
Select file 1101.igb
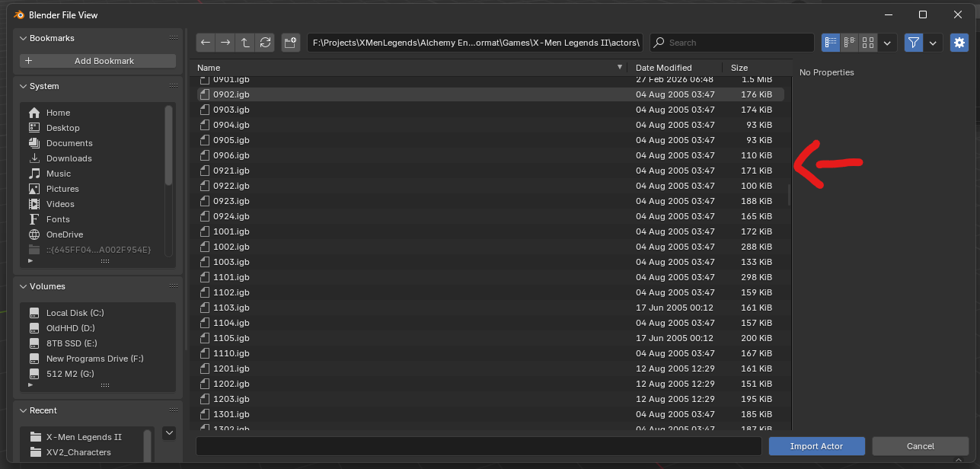[490, 277]
